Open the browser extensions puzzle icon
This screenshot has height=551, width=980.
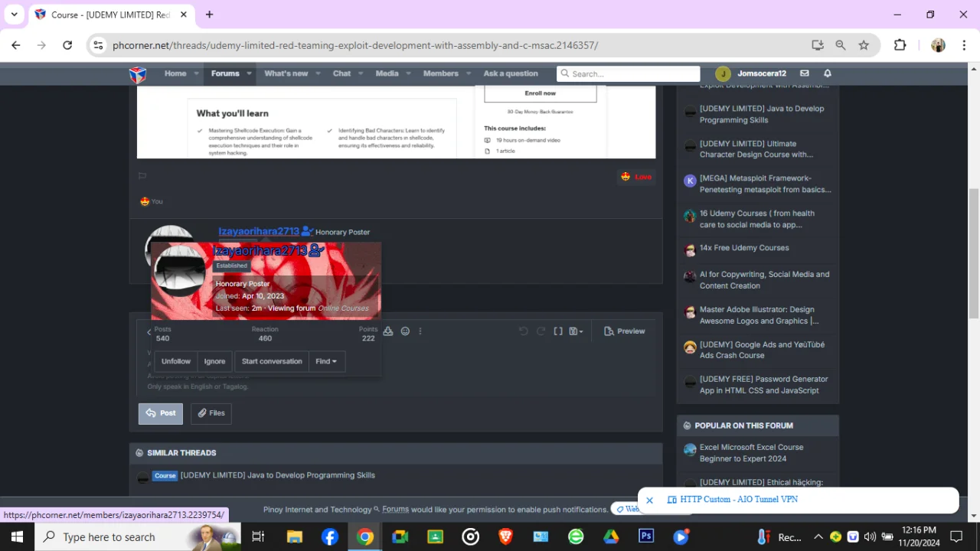(x=900, y=45)
